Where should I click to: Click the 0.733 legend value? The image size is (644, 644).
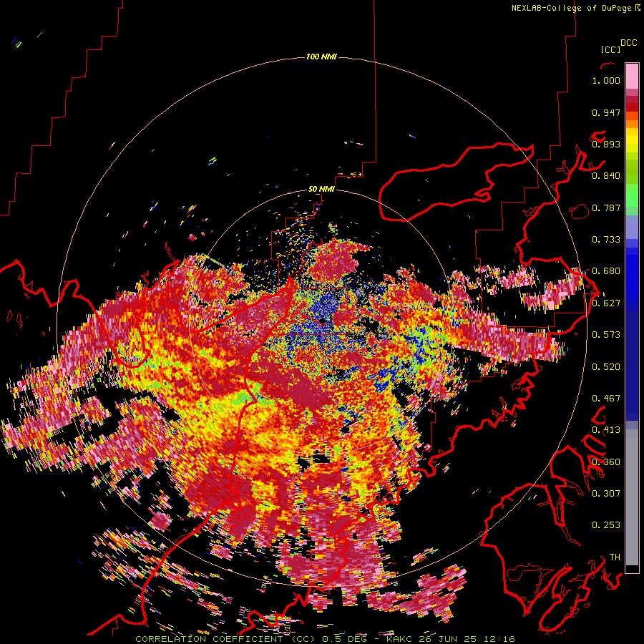tap(606, 240)
